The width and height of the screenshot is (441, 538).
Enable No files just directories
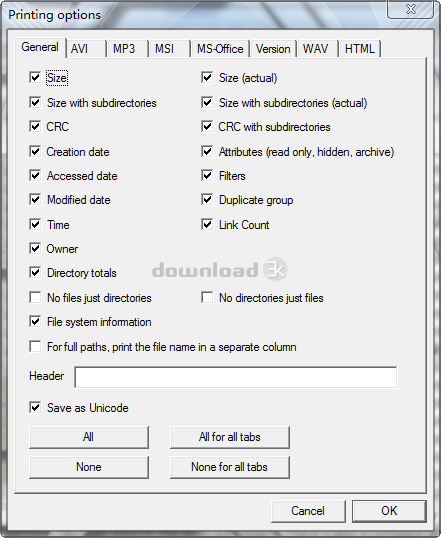point(35,297)
